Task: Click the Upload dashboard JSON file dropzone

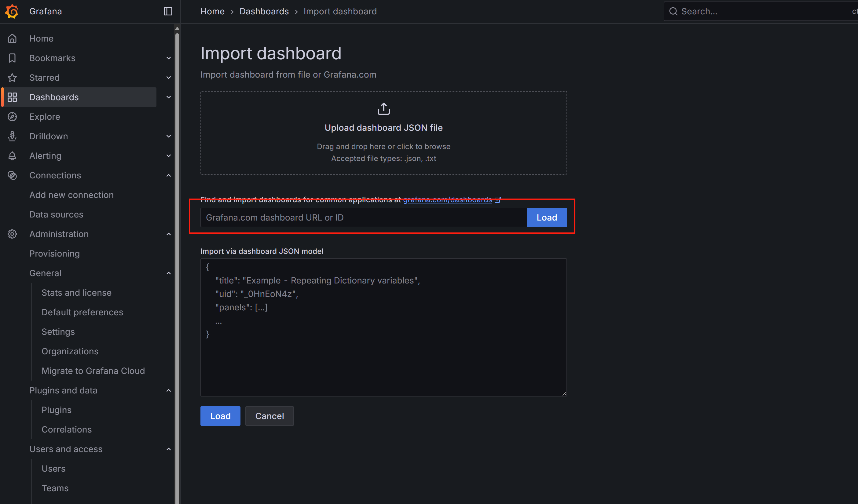Action: click(x=384, y=133)
